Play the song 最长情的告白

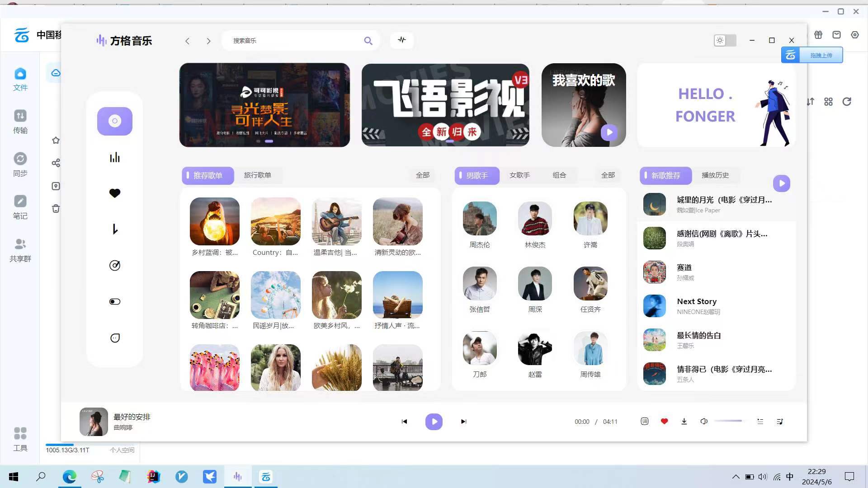click(716, 340)
